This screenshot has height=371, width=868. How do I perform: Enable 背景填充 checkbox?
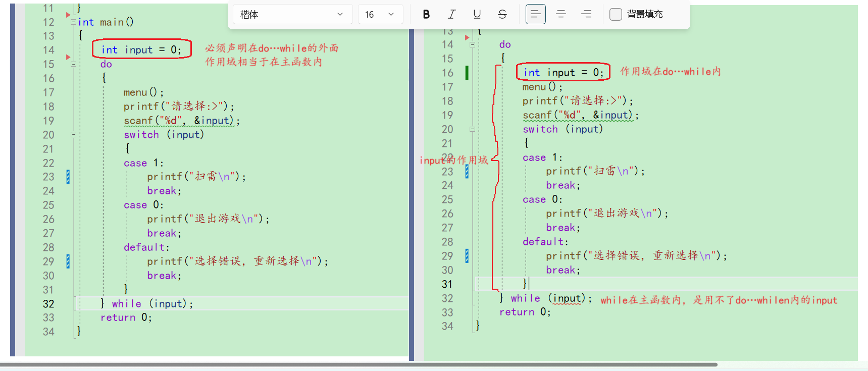click(616, 14)
